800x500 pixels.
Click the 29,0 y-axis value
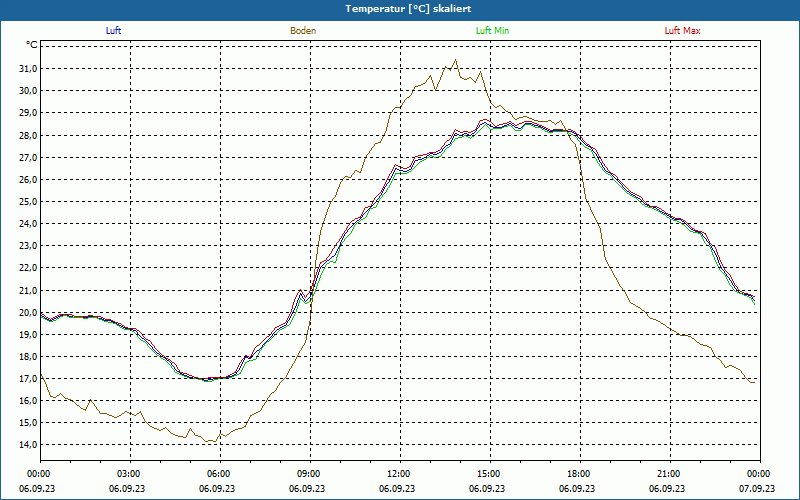pyautogui.click(x=28, y=113)
